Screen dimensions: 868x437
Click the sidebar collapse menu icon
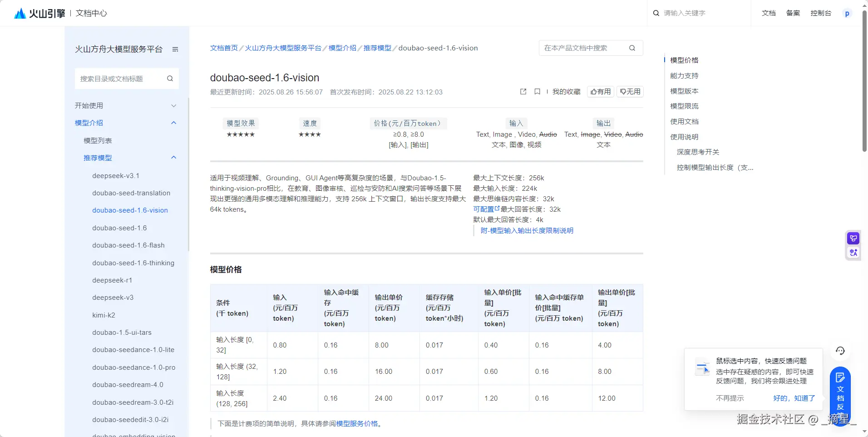(x=175, y=50)
